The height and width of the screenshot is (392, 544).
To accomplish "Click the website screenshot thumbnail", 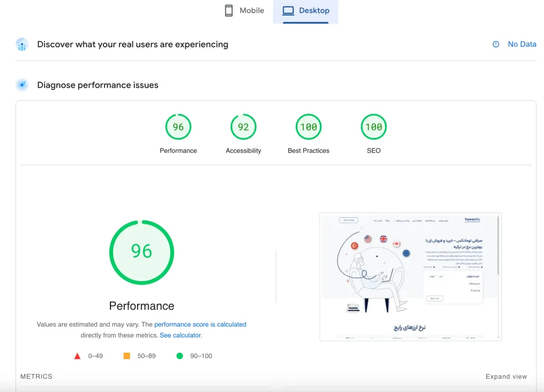I will [x=411, y=277].
